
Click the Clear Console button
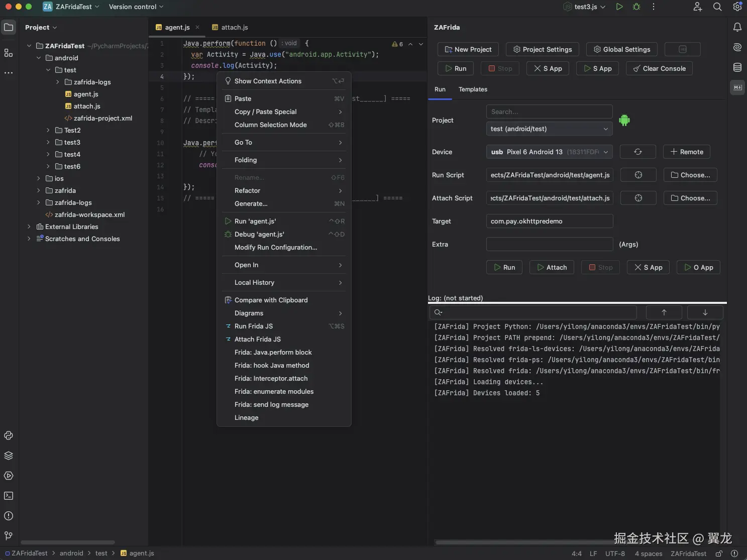pyautogui.click(x=659, y=68)
